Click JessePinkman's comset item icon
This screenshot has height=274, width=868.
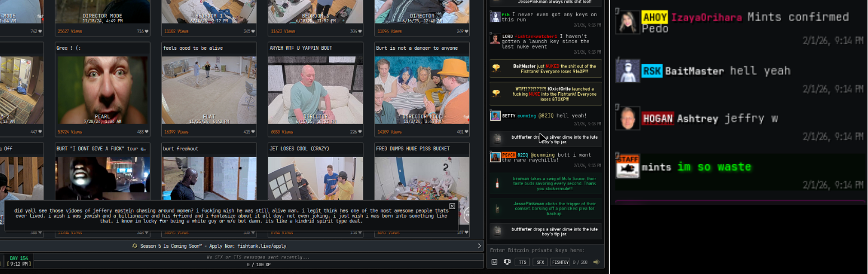(496, 209)
